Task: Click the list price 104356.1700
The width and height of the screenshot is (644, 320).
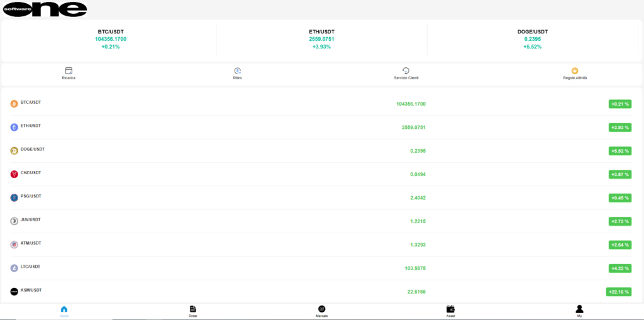Action: (x=411, y=104)
